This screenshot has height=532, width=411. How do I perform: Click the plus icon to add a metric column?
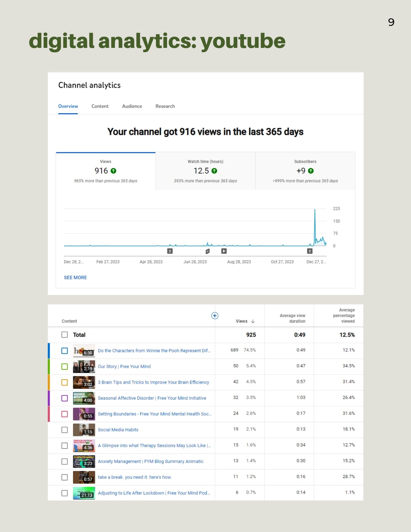[x=215, y=315]
